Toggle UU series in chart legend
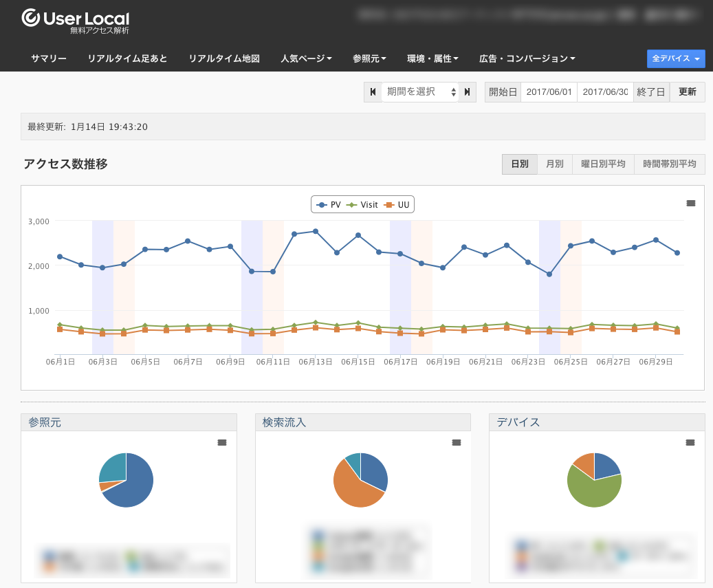 click(398, 205)
